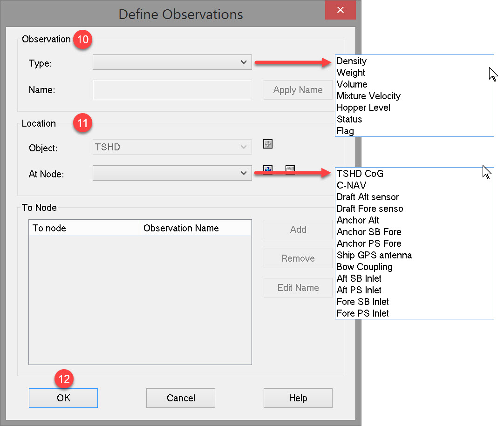Click inside the Name text field
Image resolution: width=504 pixels, height=426 pixels.
[x=172, y=90]
